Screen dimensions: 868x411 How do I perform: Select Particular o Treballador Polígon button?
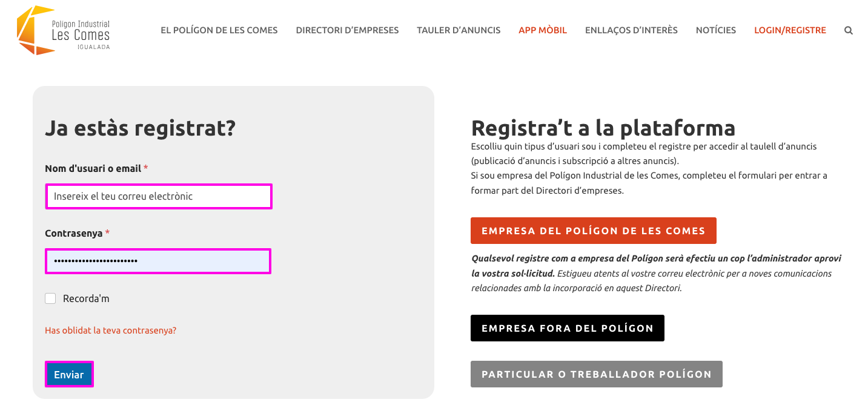(x=597, y=374)
